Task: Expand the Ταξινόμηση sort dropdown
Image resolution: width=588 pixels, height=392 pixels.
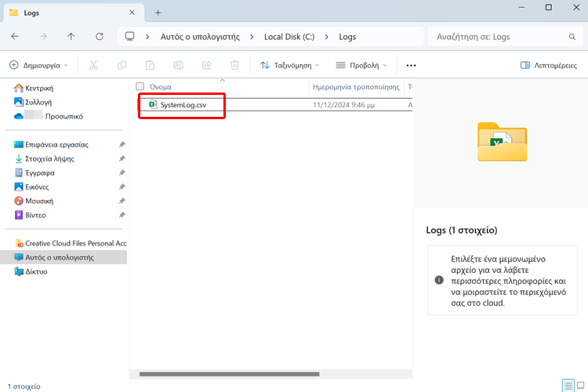Action: (290, 66)
